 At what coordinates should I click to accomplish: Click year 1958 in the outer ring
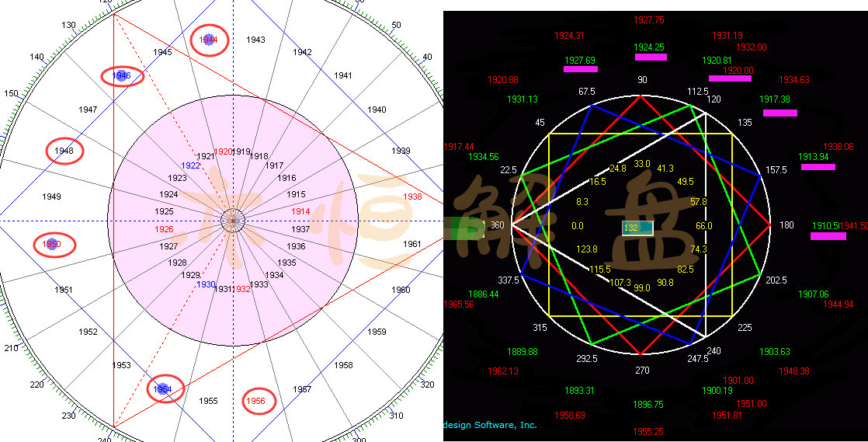point(343,366)
